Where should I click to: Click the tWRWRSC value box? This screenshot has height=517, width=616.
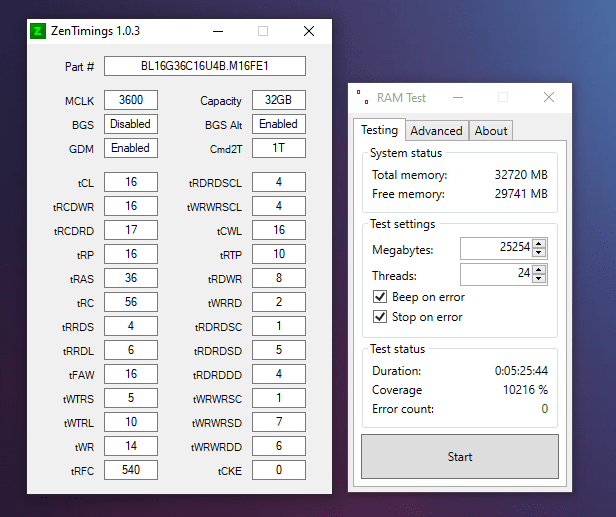click(279, 398)
